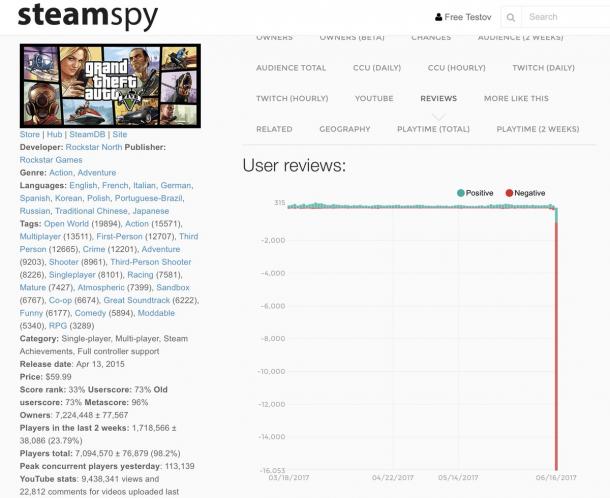Open the Action genre link

61,173
